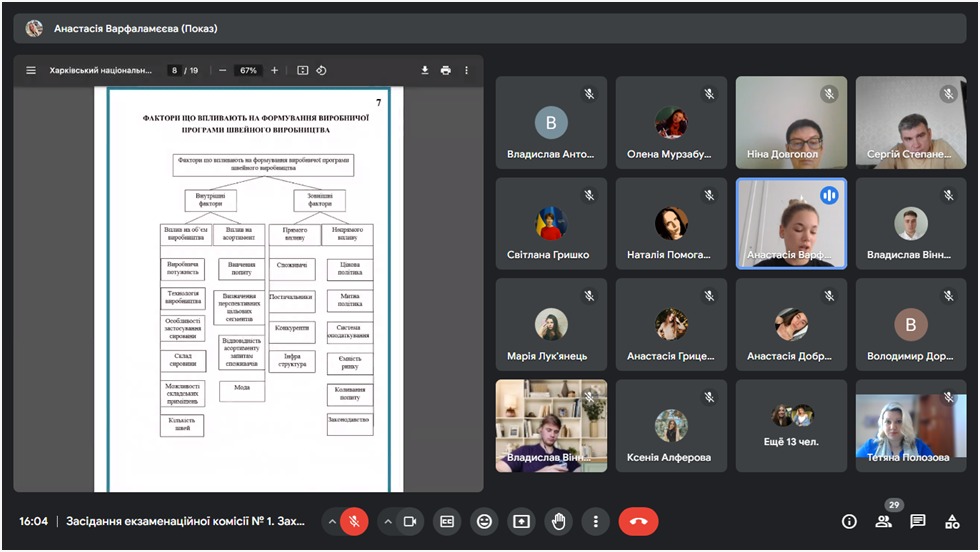
Task: Raise hand in the meeting
Action: tap(558, 521)
